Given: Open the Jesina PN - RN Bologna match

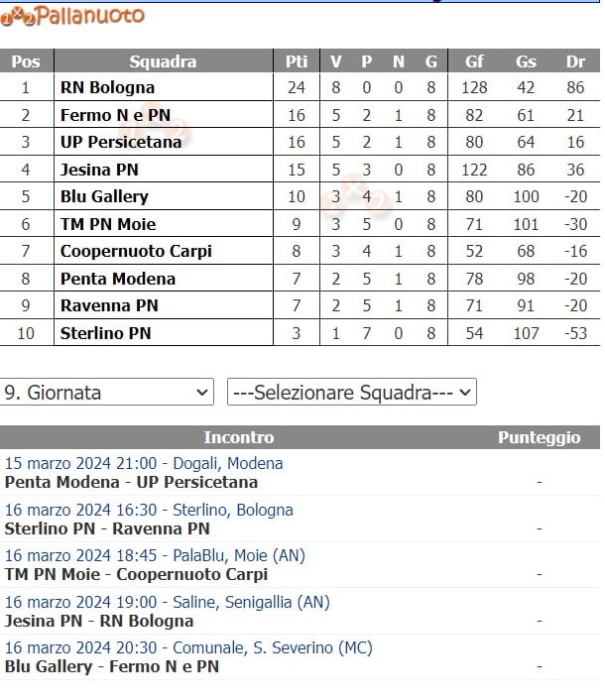Looking at the screenshot, I should (x=99, y=621).
